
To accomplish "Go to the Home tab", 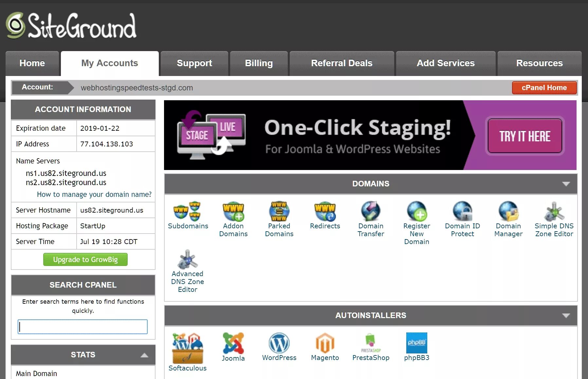I will tap(32, 63).
